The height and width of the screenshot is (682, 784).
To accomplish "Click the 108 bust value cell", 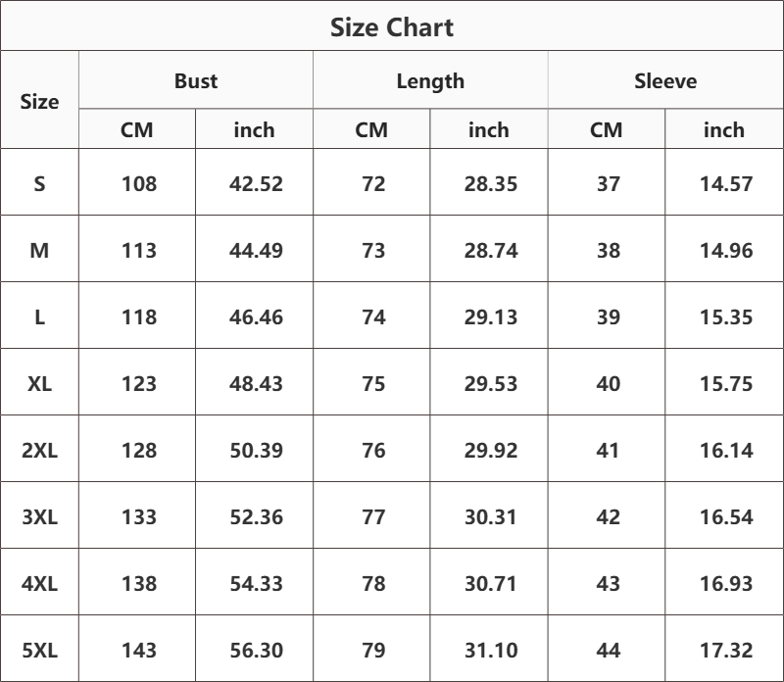I will 138,183.
